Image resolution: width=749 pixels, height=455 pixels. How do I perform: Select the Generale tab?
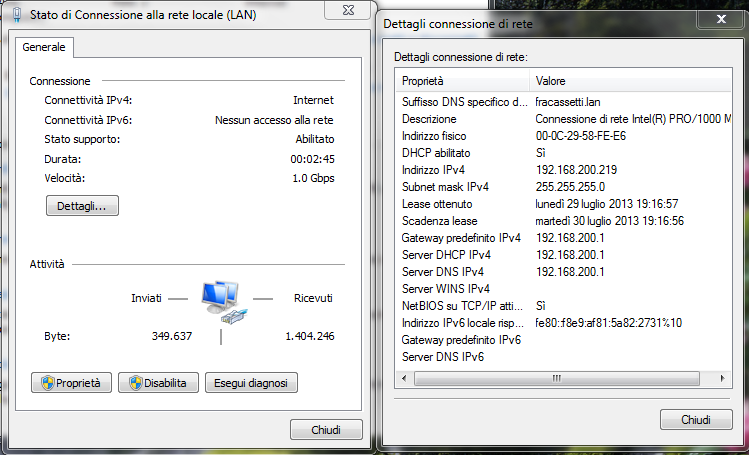coord(44,47)
